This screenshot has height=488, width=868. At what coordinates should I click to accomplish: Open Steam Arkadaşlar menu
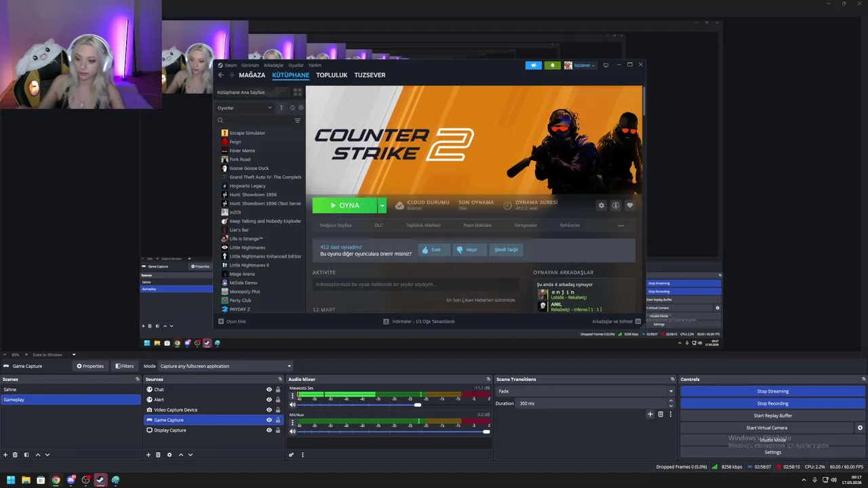pyautogui.click(x=274, y=65)
